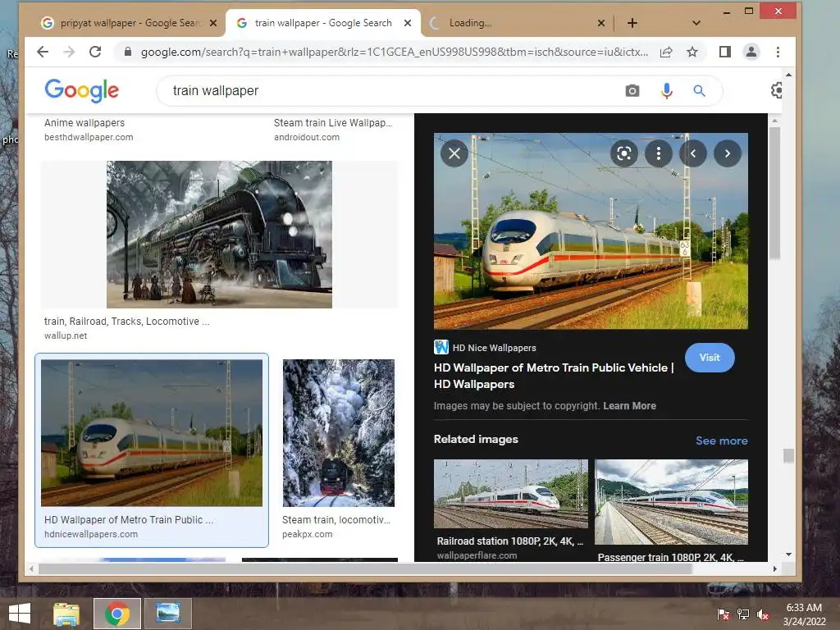
Task: Select the train wallpaper search tab
Action: click(323, 23)
